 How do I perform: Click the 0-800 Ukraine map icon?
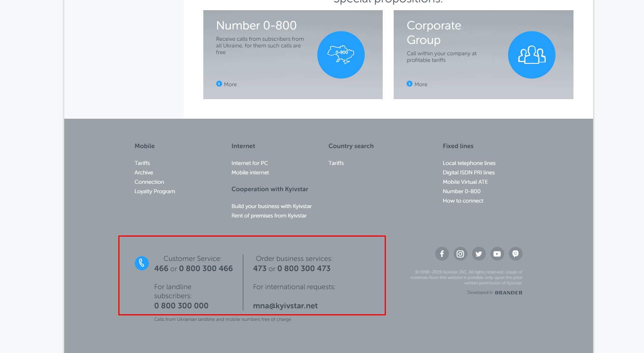pyautogui.click(x=340, y=54)
